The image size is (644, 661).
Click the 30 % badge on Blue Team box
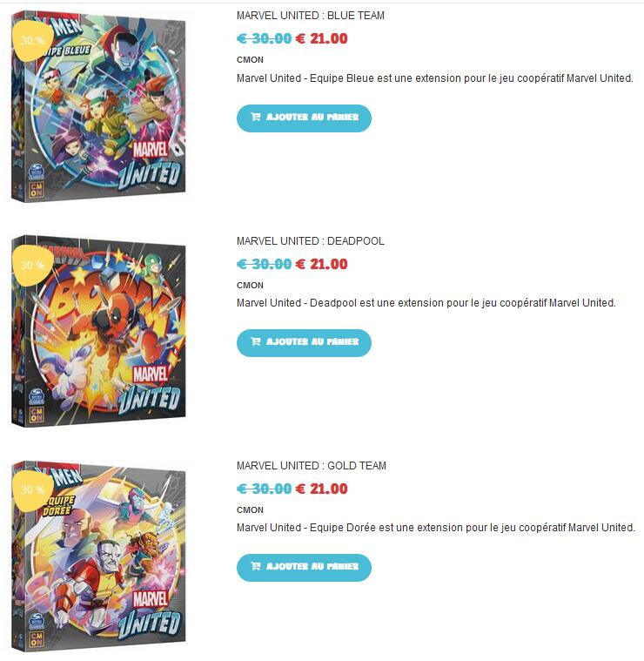pos(32,40)
